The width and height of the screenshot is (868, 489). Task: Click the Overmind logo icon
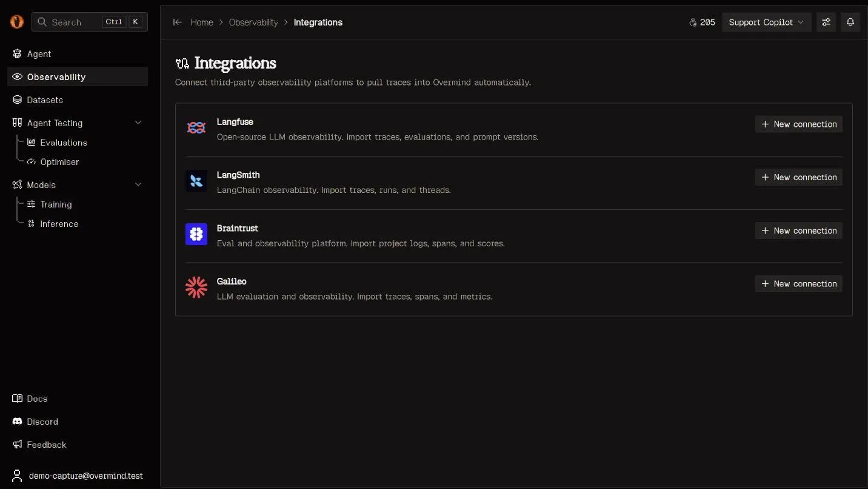point(17,22)
